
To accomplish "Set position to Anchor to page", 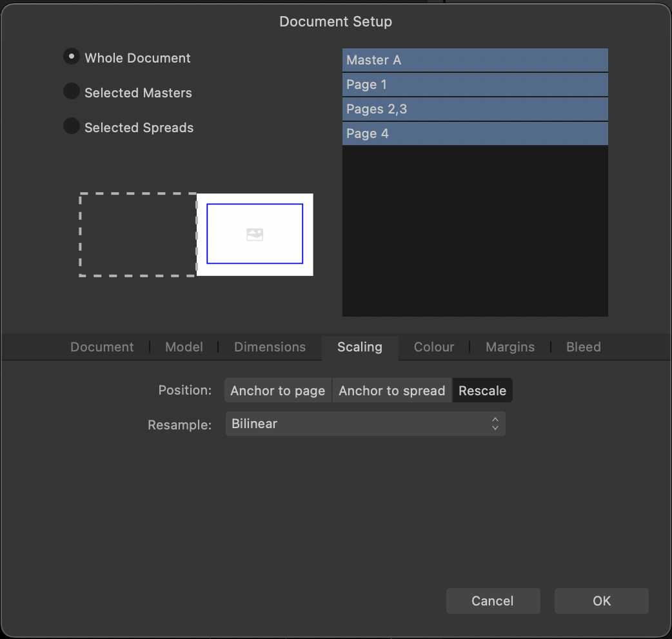I will click(277, 390).
